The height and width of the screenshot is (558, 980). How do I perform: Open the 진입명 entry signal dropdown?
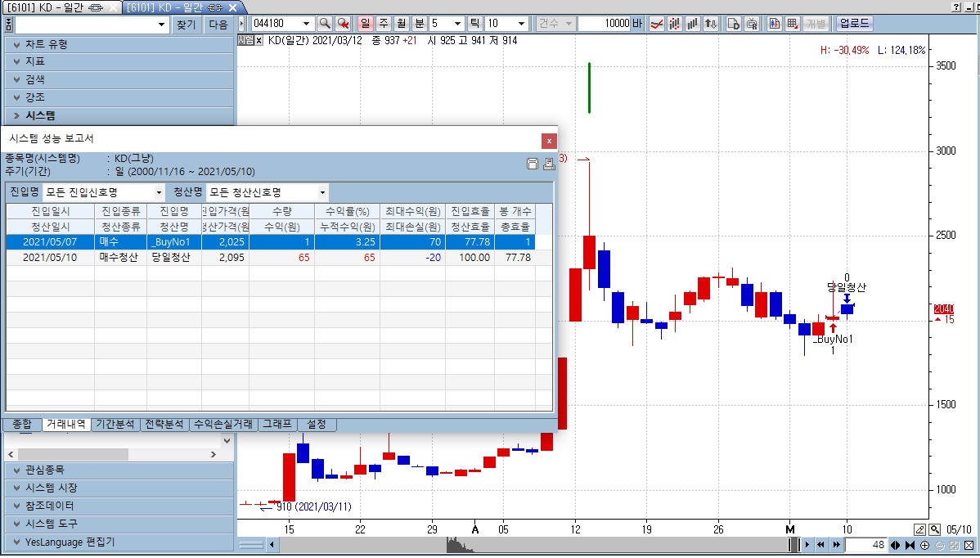pyautogui.click(x=104, y=192)
